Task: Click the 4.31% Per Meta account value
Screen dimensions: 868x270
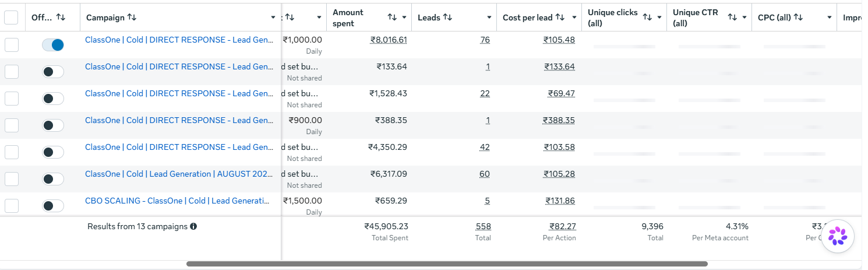Action: pyautogui.click(x=737, y=226)
